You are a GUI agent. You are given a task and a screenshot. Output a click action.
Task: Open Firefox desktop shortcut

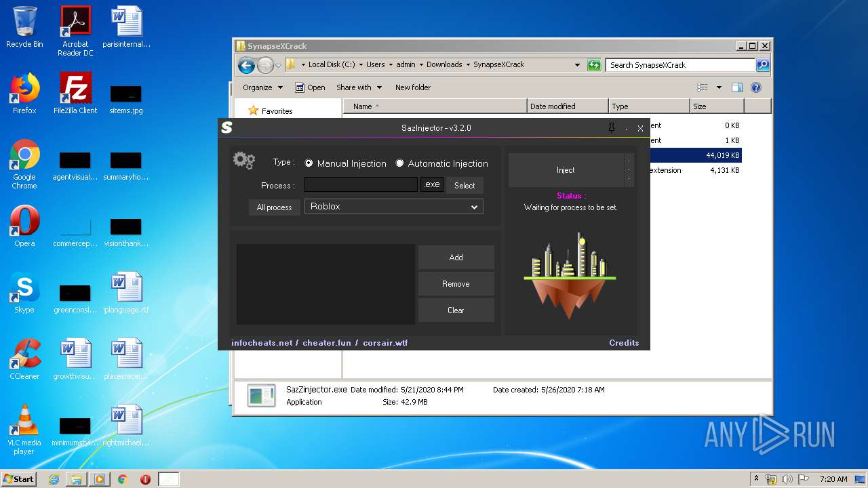pyautogui.click(x=24, y=94)
